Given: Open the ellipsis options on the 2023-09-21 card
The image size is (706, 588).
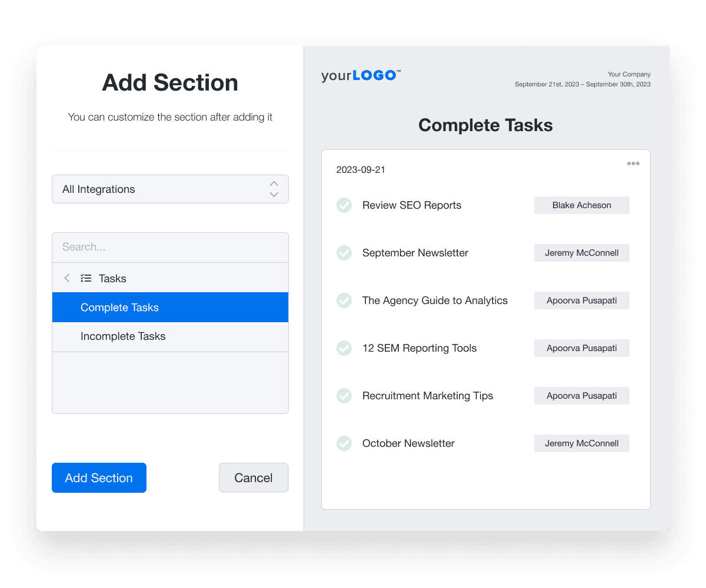Looking at the screenshot, I should click(x=633, y=163).
